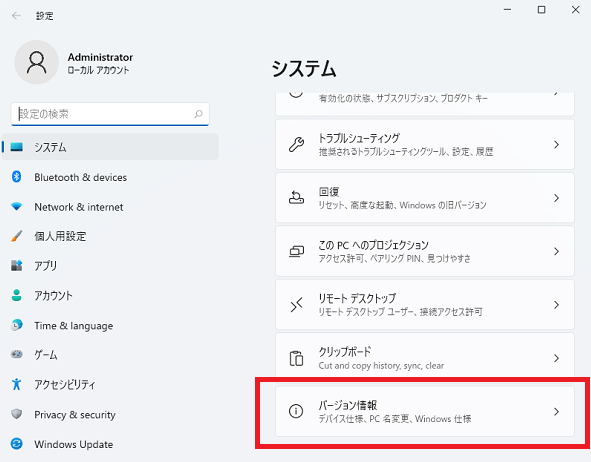Viewport: 591px width, 462px height.
Task: Click the Time & language globe clock icon
Action: (17, 325)
